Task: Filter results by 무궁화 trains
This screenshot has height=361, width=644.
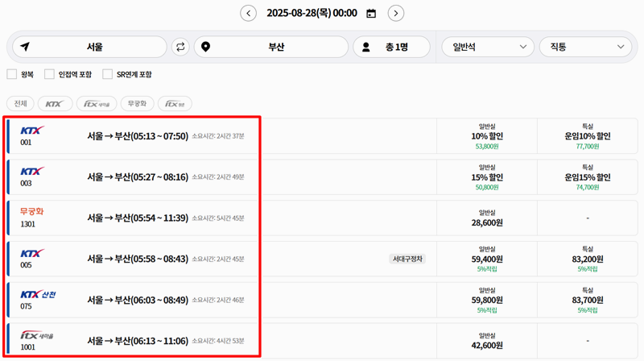Action: [137, 104]
